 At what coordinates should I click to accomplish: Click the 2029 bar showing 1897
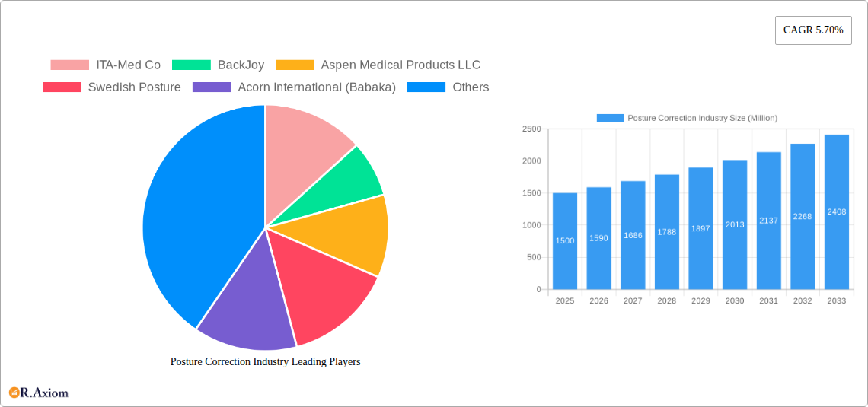[700, 228]
